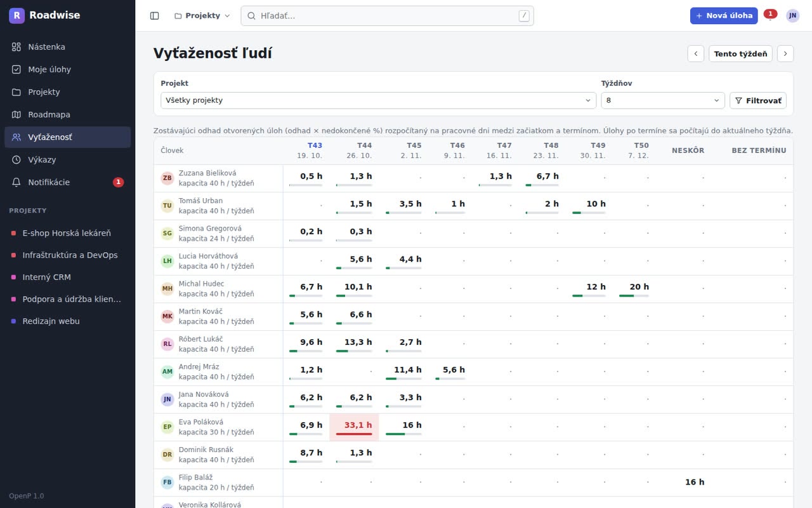Viewport: 812px width, 508px height.
Task: Open the Roadmapa view
Action: point(67,114)
